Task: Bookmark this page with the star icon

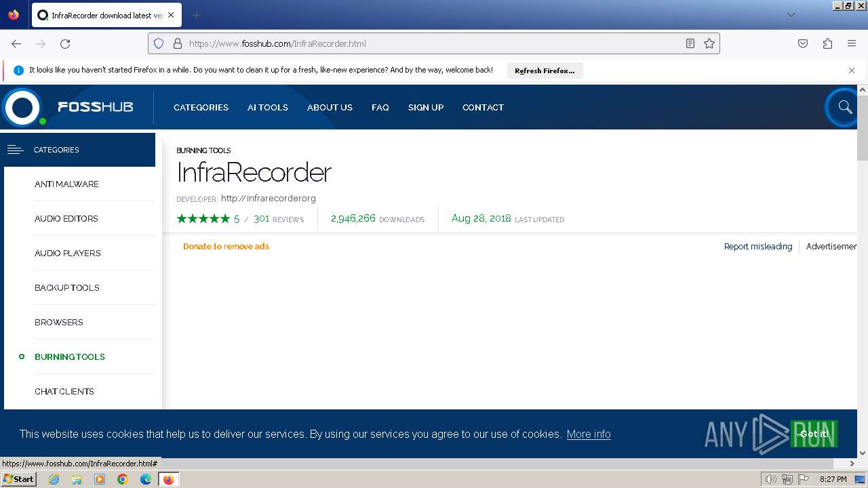Action: click(709, 43)
